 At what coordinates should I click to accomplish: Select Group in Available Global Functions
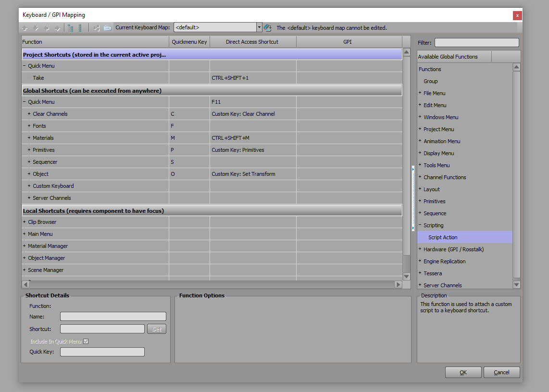[430, 81]
